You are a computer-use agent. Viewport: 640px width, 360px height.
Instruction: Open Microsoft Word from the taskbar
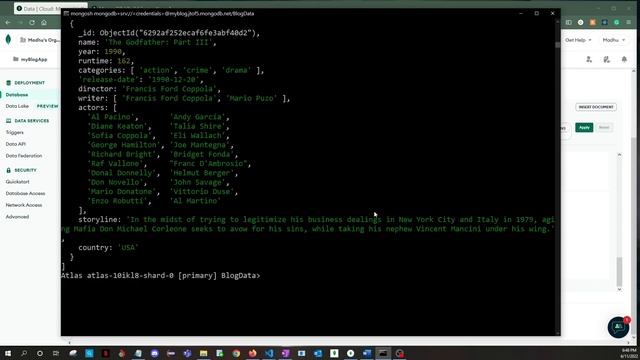tap(367, 353)
